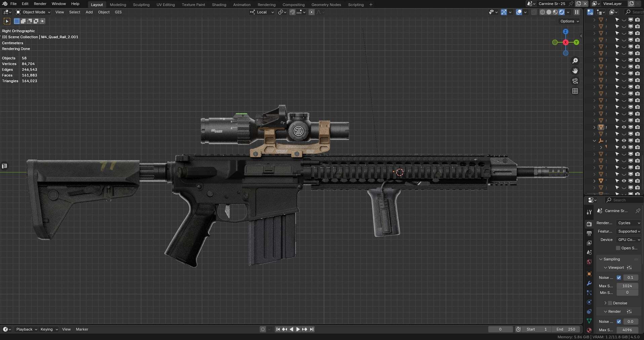Enable the viewport Denoise checkbox
This screenshot has height=340, width=644.
tap(610, 303)
